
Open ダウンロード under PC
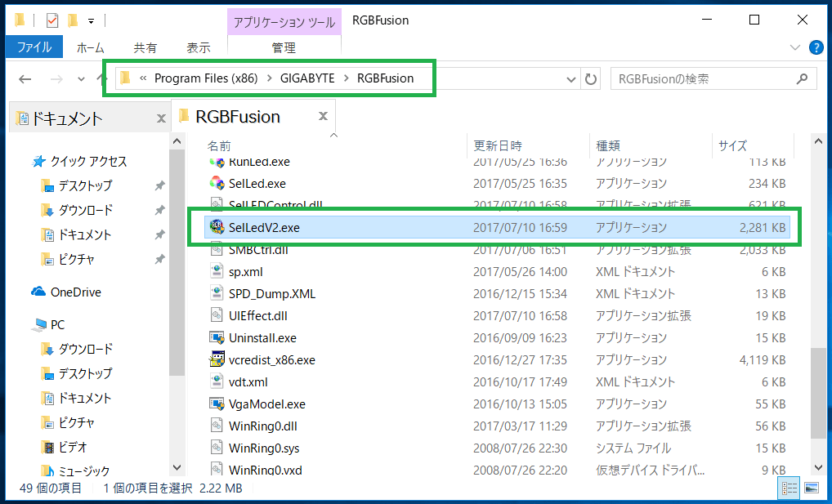[85, 349]
